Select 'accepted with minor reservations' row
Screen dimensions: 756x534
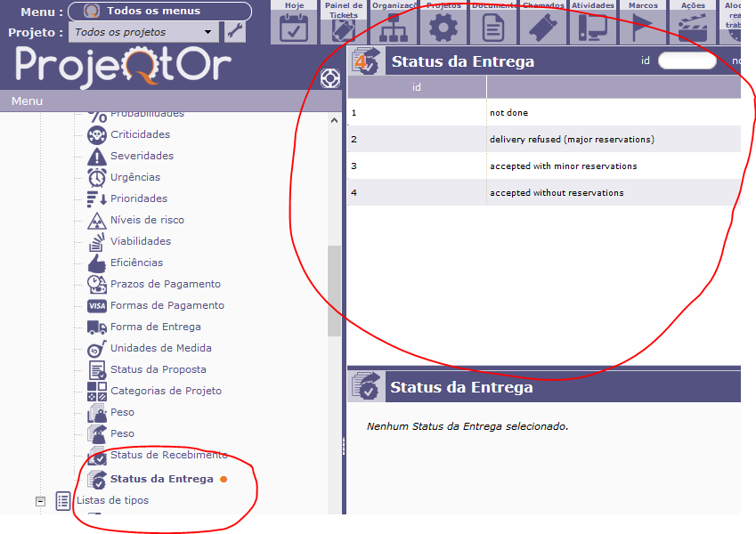coord(544,166)
